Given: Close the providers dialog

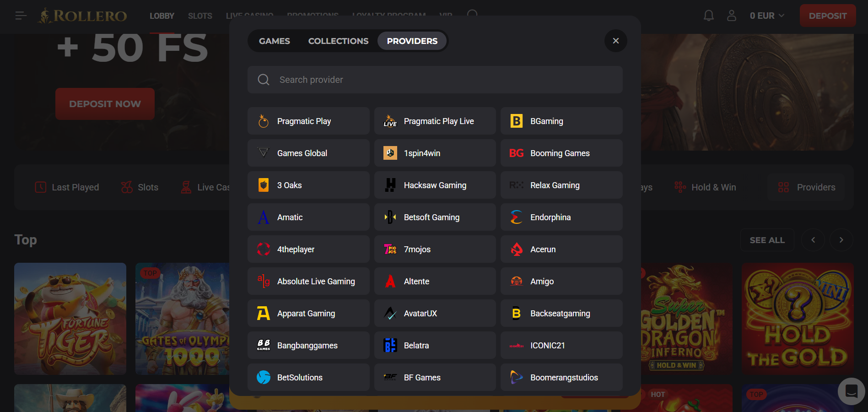Looking at the screenshot, I should click(x=616, y=41).
